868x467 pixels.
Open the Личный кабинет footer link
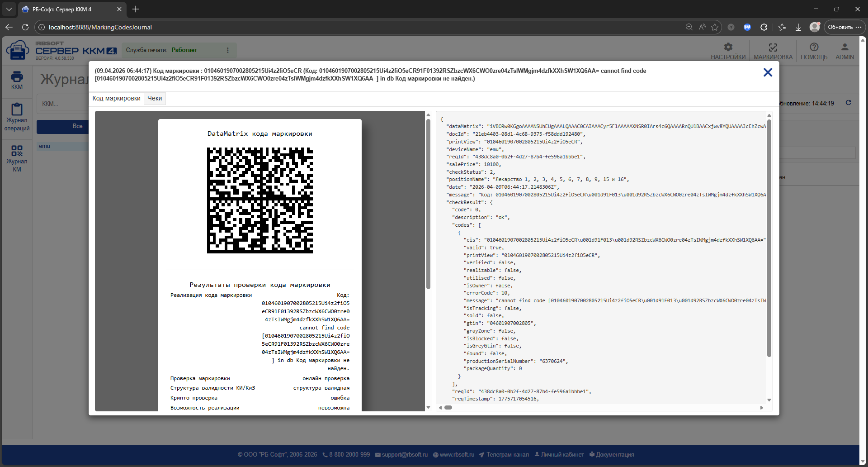point(559,455)
